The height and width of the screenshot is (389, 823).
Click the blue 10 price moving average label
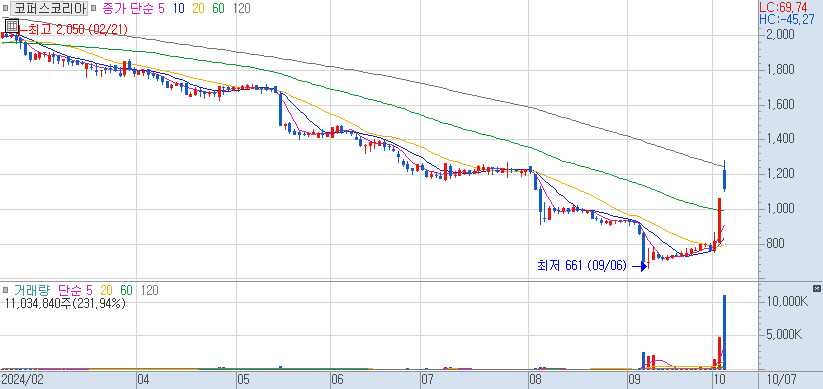[x=180, y=8]
